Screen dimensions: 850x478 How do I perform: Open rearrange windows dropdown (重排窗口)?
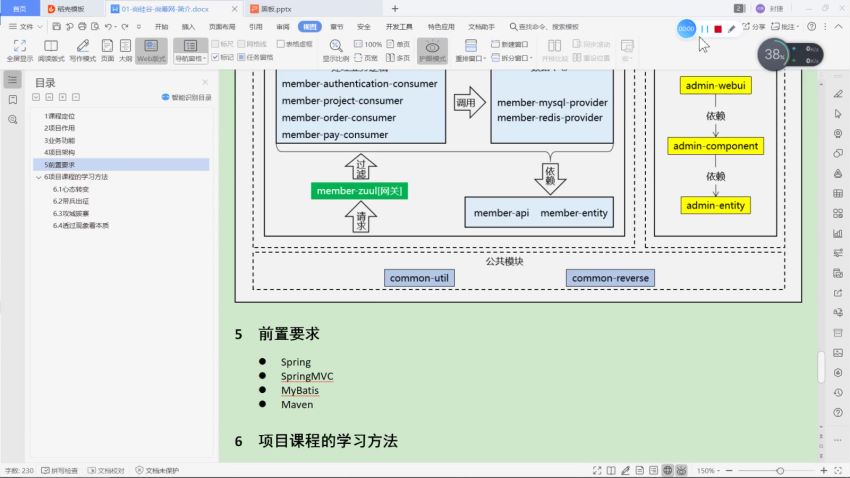471,51
